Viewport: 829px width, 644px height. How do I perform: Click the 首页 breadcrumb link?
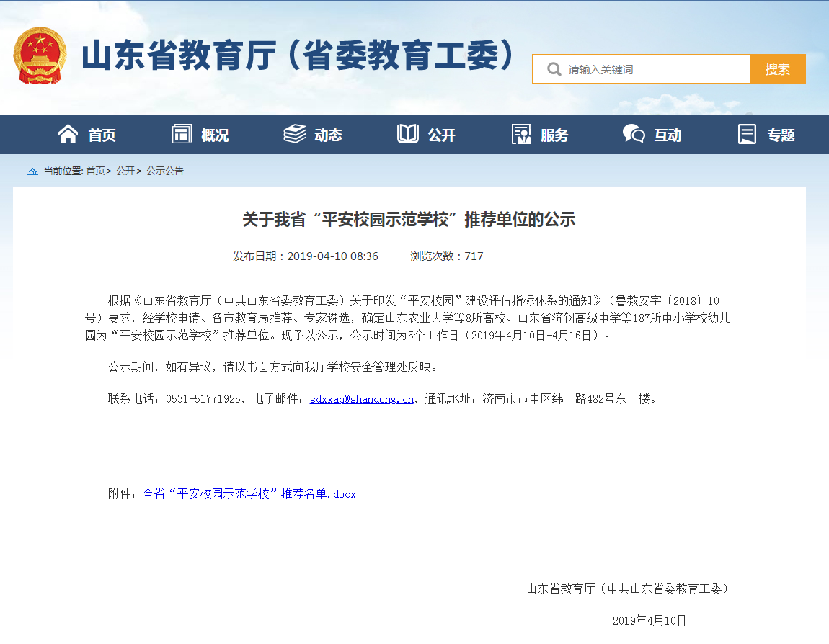(95, 171)
